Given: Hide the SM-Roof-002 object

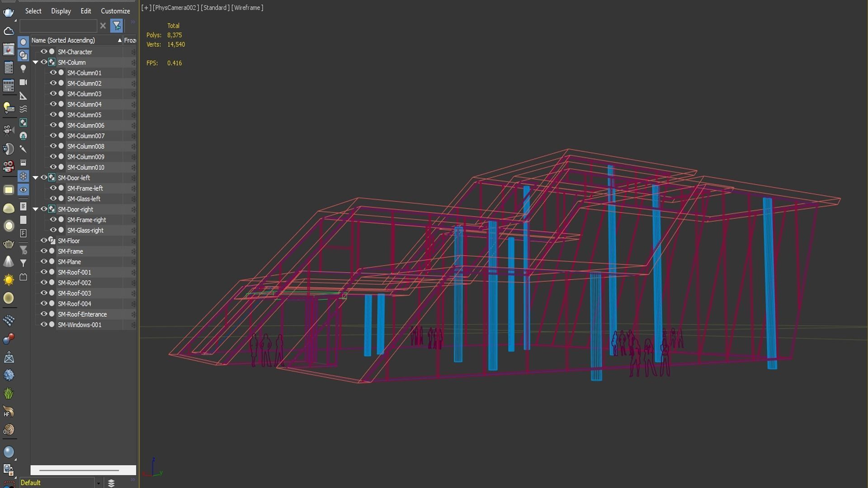Looking at the screenshot, I should (x=44, y=282).
